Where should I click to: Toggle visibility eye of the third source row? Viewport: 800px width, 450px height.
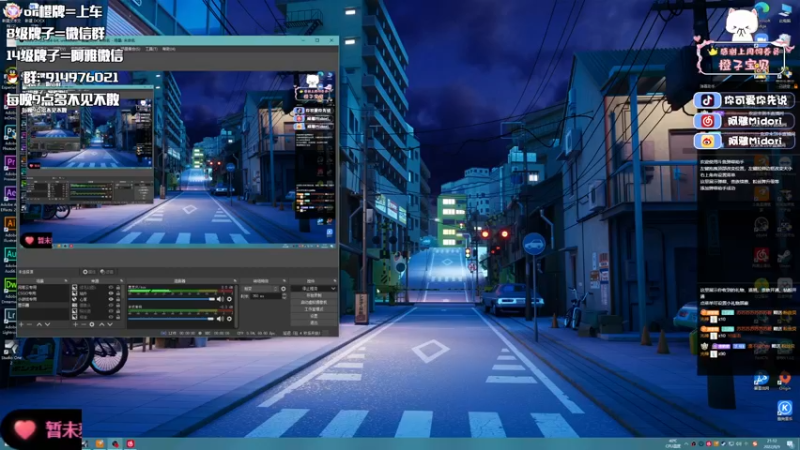[111, 299]
